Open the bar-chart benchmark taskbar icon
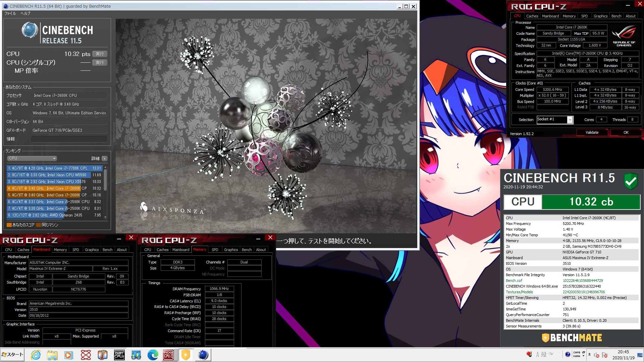Image resolution: width=644 pixels, height=362 pixels. [136, 355]
